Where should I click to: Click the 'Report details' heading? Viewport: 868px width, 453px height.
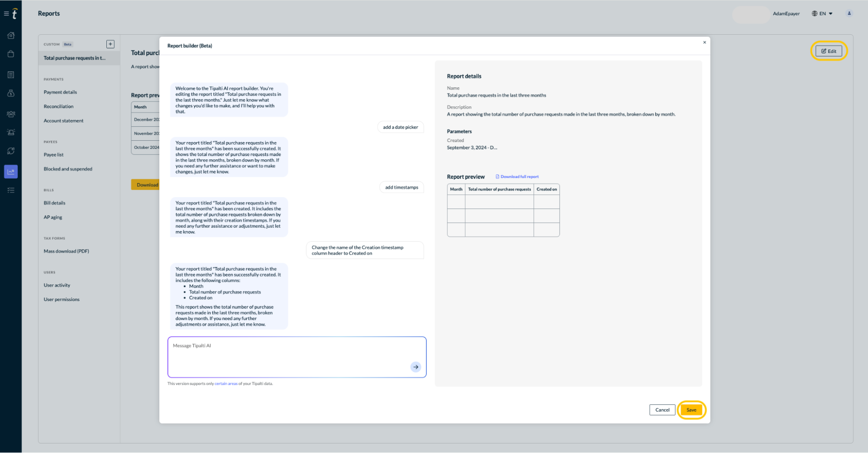[464, 76]
